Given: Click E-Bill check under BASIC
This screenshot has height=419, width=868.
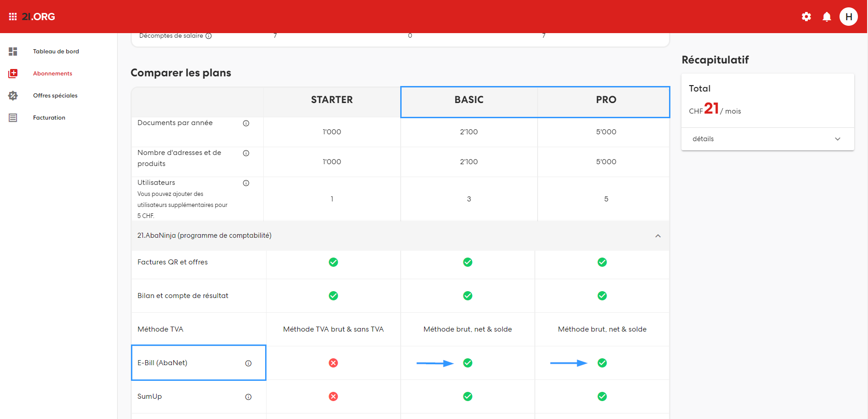Looking at the screenshot, I should pos(468,363).
